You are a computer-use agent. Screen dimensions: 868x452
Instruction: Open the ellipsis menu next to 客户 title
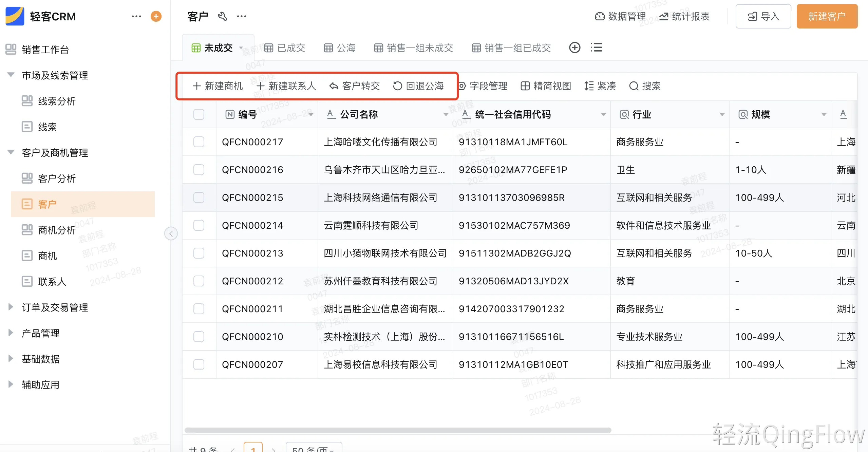[242, 16]
